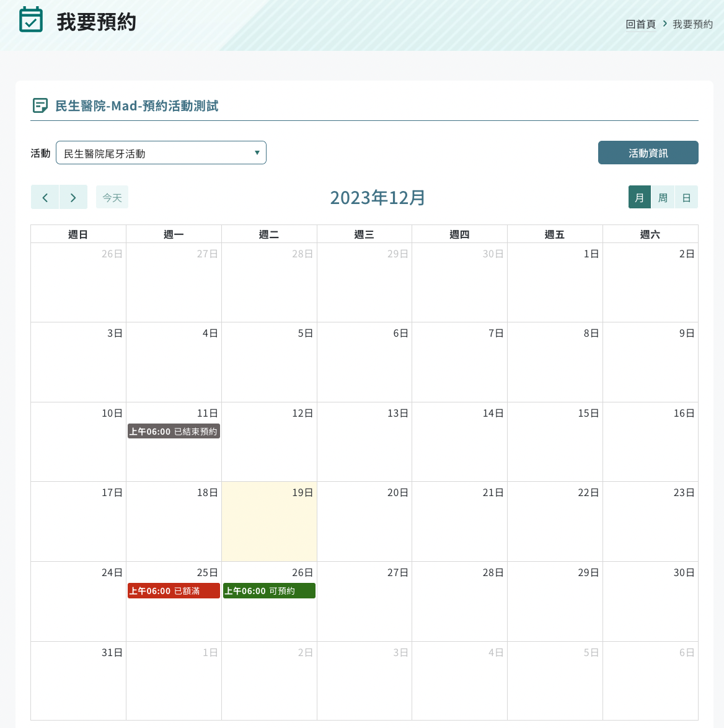The width and height of the screenshot is (724, 728).
Task: Switch to 周 week view
Action: coord(663,197)
